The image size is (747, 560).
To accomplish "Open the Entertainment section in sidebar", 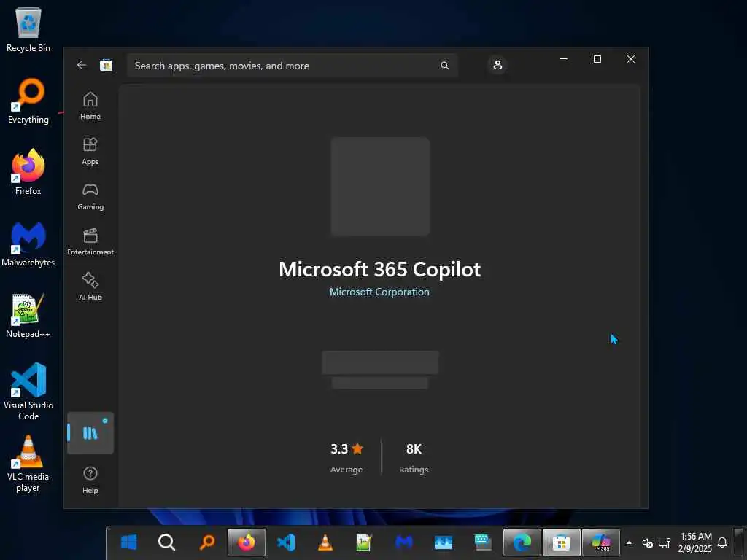I will 90,242.
